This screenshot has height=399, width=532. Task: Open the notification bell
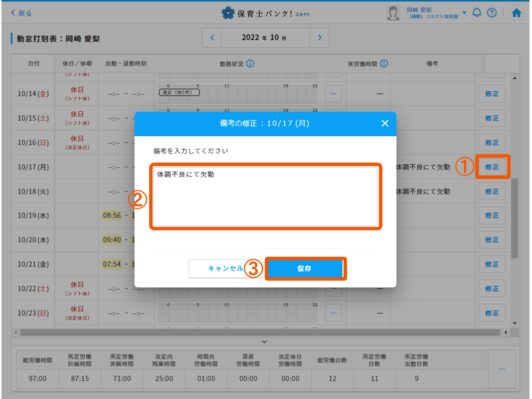click(x=477, y=13)
